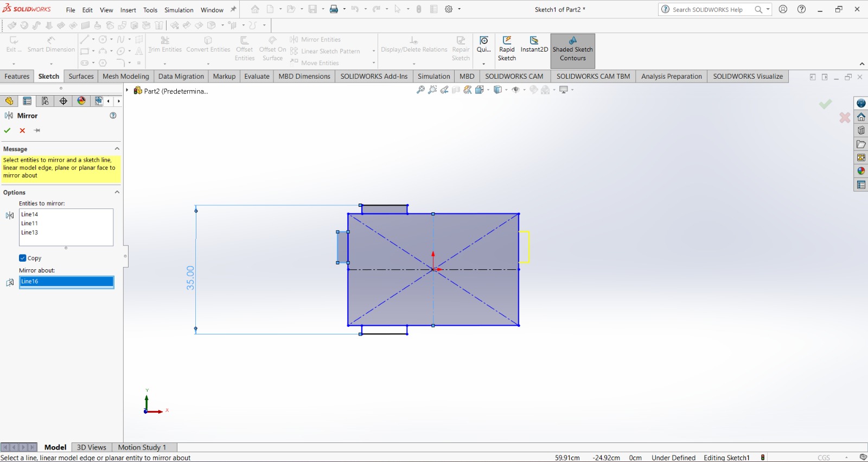The image size is (868, 462).
Task: Open the View Palette task pane
Action: (x=861, y=157)
